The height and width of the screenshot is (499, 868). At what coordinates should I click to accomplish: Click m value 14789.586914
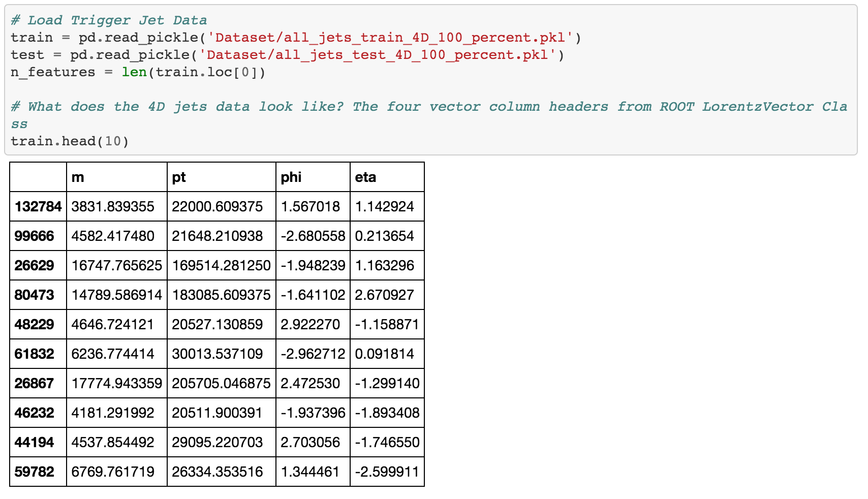(117, 295)
